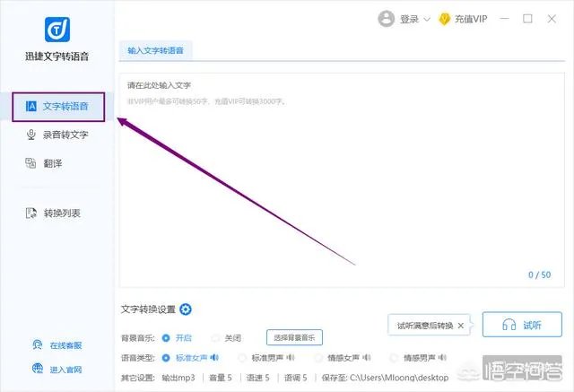
Task: Open the 翻译 sidebar item
Action: click(x=44, y=163)
